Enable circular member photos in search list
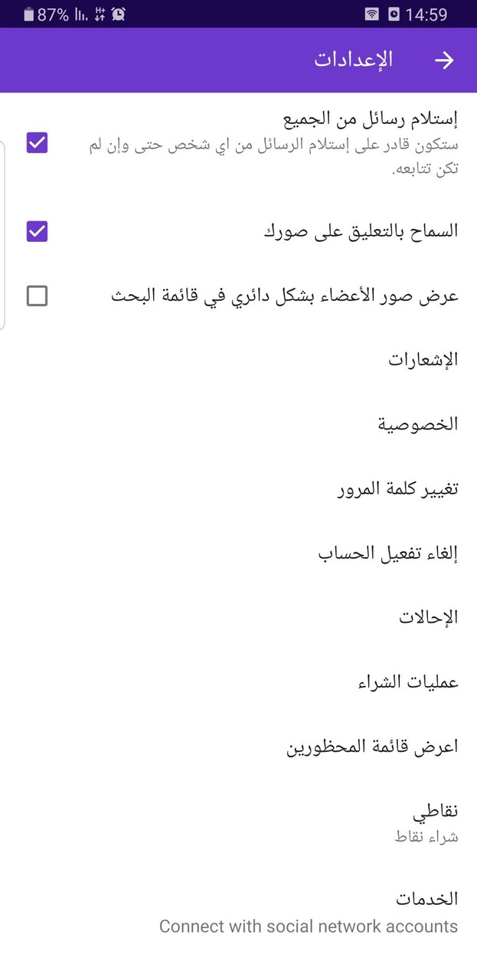Viewport: 477px width, 980px height. coord(36,296)
